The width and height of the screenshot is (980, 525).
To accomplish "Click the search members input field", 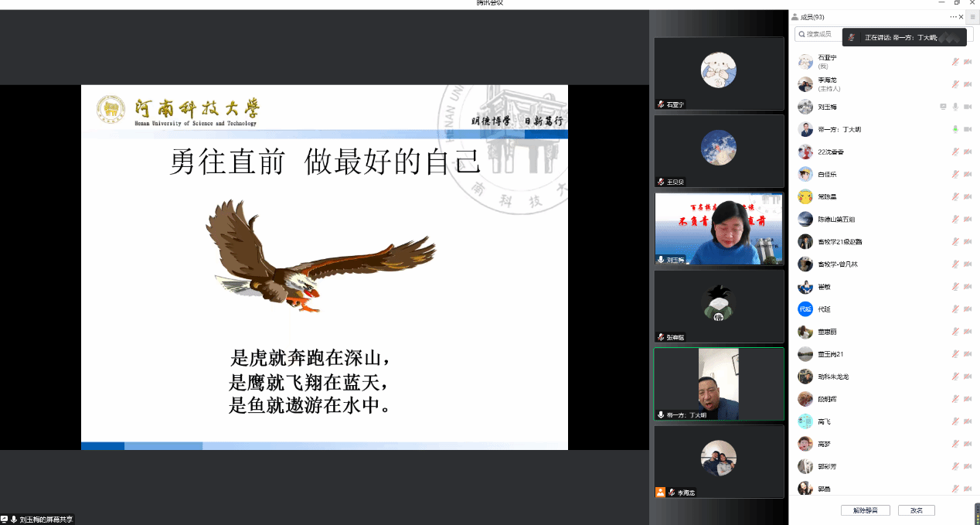I will pos(819,34).
